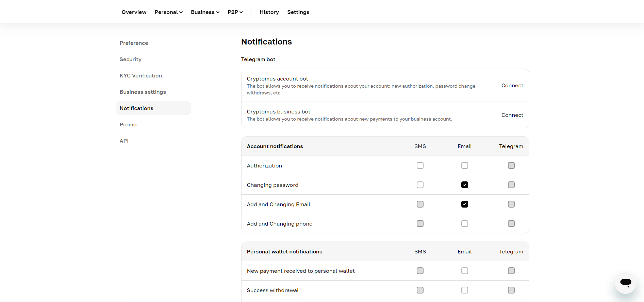Click the Cryptomus account bot title

(278, 79)
